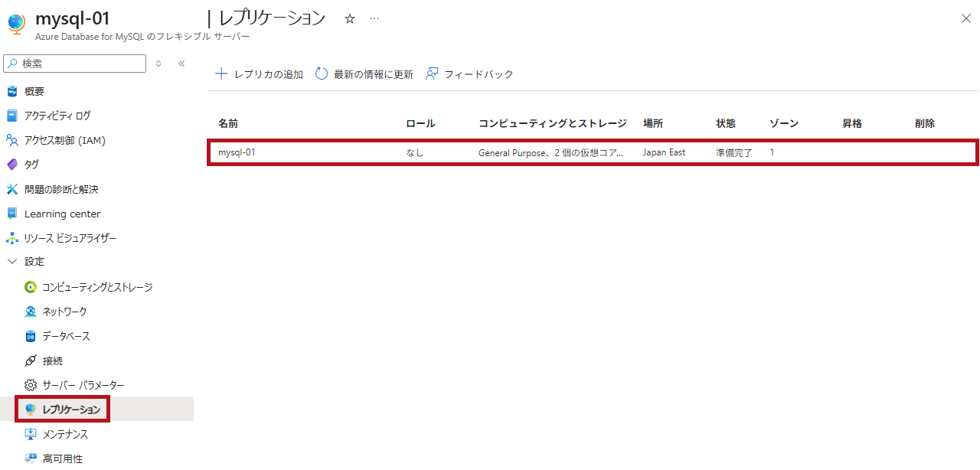Collapse the sidebar with double chevron
This screenshot has height=470, width=980.
coord(181,64)
